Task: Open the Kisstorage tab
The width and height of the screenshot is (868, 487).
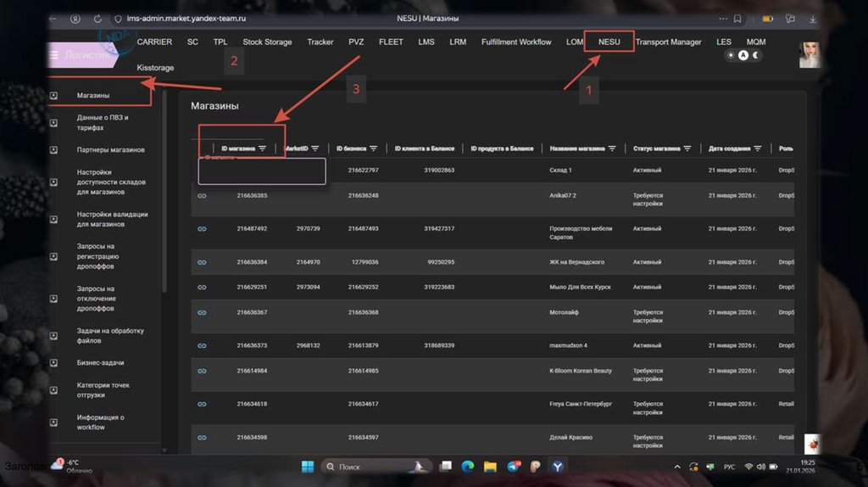Action: 155,68
